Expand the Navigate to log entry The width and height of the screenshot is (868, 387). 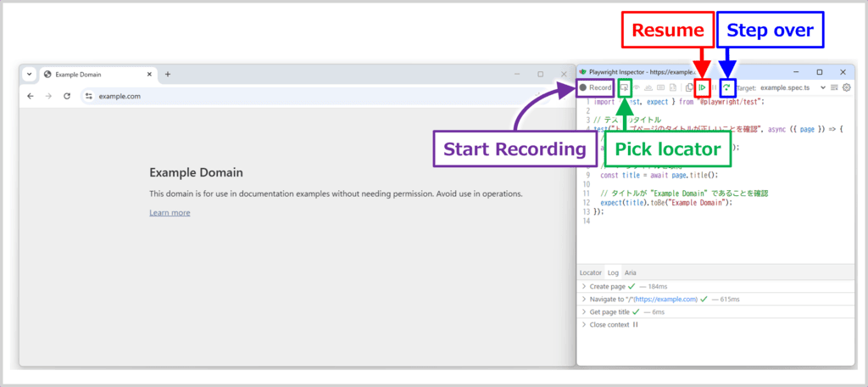[x=584, y=300]
